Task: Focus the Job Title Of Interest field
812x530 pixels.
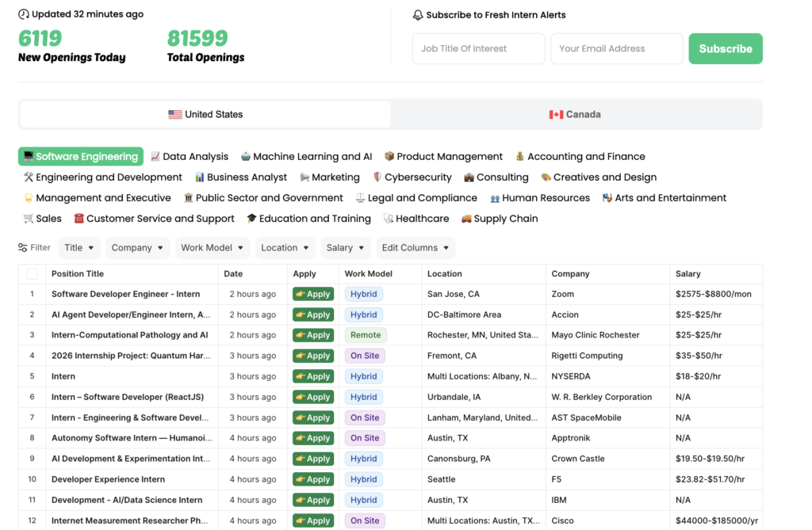Action: pos(478,48)
